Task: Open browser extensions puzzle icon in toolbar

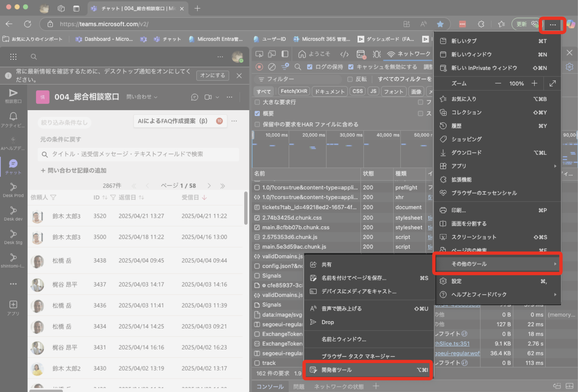Action: coord(481,24)
